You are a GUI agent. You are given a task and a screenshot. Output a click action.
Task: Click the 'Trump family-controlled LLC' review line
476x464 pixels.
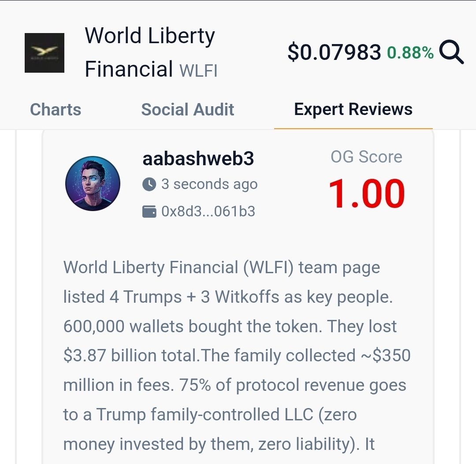pos(210,415)
